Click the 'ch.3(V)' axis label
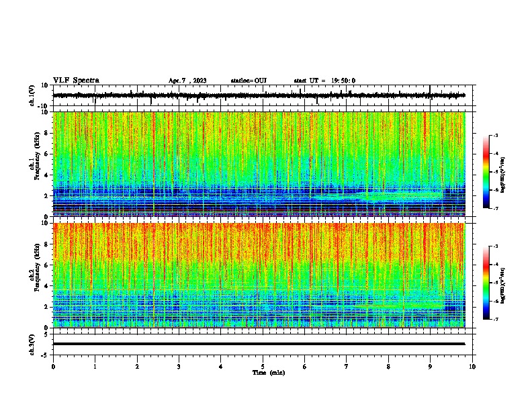 click(x=32, y=345)
